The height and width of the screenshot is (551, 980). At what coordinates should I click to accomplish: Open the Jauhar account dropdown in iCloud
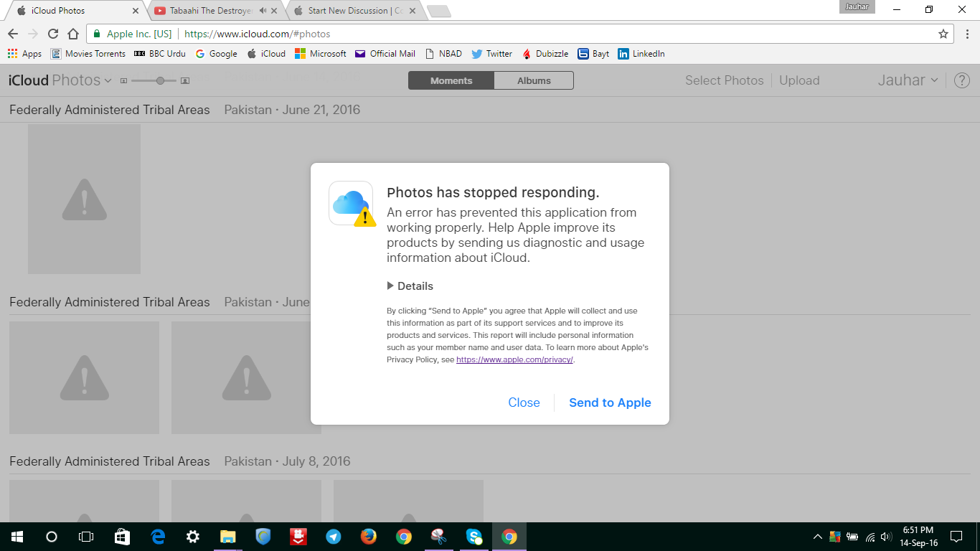coord(908,80)
